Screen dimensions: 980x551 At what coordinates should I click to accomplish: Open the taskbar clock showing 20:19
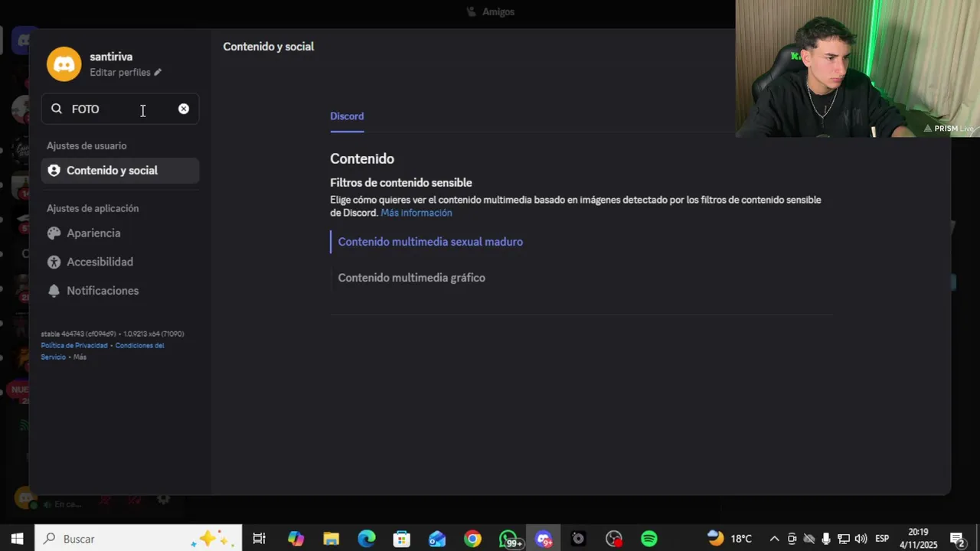point(918,539)
